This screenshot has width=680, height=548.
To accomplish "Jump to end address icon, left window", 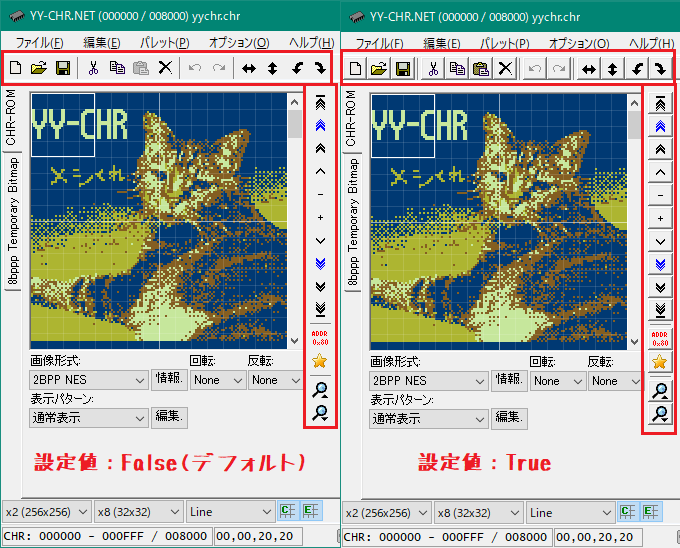I will pyautogui.click(x=320, y=309).
